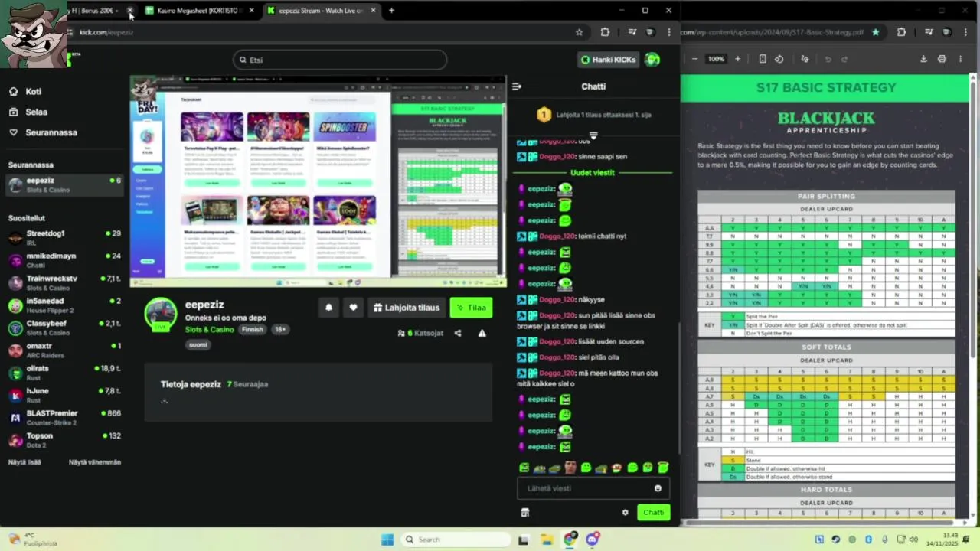The image size is (980, 551).
Task: Click the 100% zoom field in PDF viewer
Action: [716, 59]
